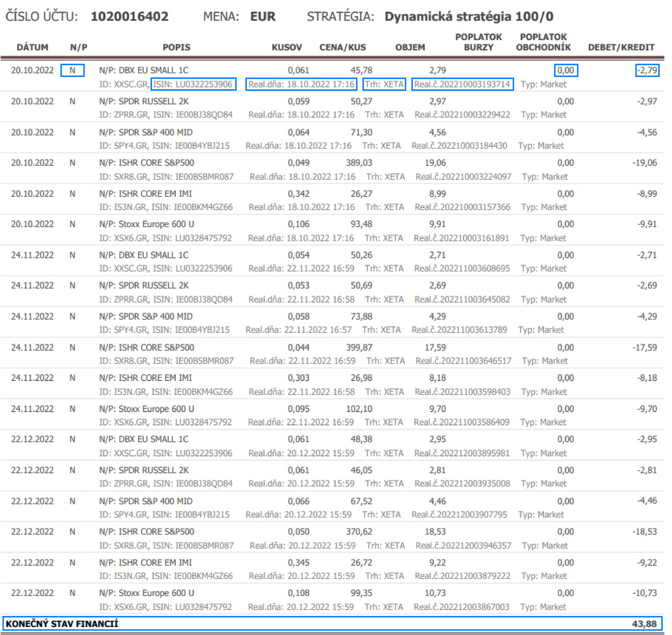This screenshot has width=672, height=635.
Task: Click account number 1020016402
Action: pos(129,17)
